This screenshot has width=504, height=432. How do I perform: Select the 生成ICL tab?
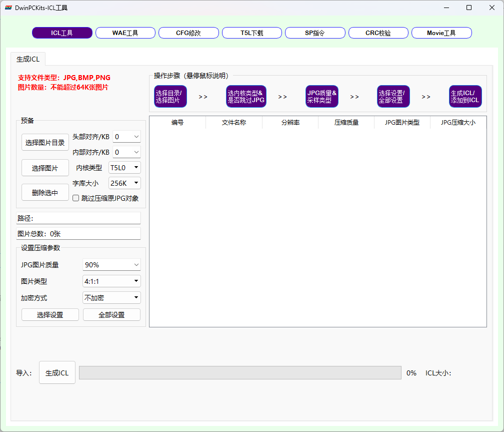pyautogui.click(x=28, y=59)
